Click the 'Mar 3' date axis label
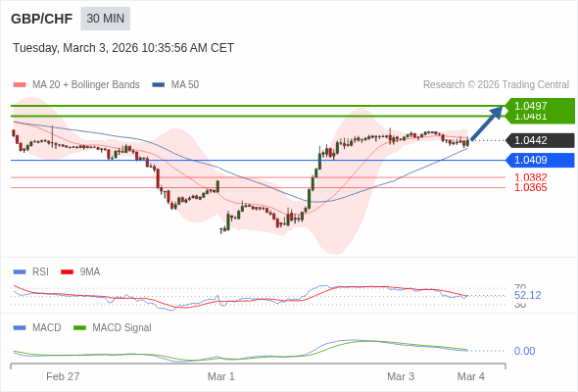 (x=401, y=376)
